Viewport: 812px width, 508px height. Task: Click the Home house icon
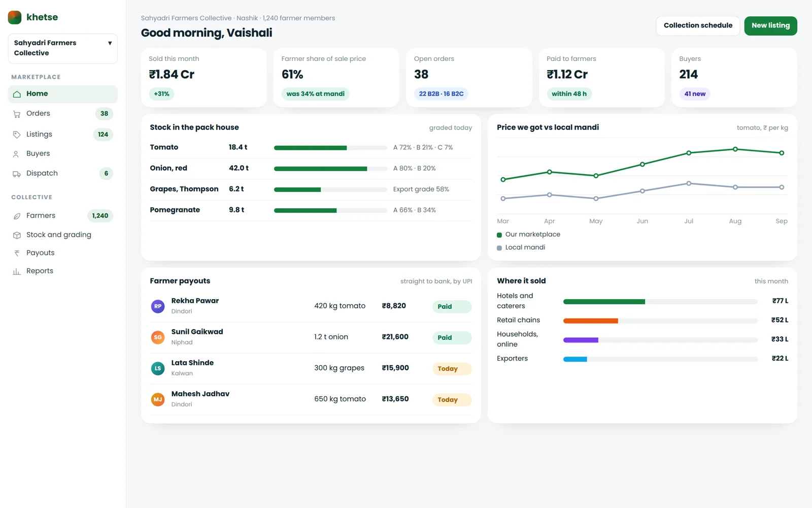[17, 94]
